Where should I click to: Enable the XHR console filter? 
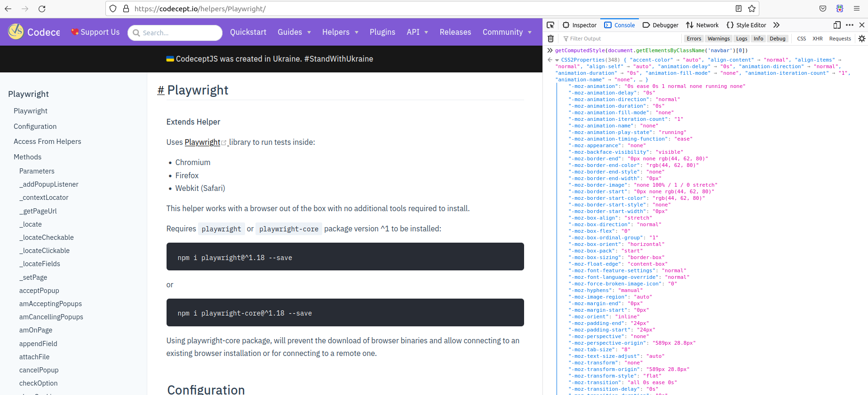tap(818, 39)
